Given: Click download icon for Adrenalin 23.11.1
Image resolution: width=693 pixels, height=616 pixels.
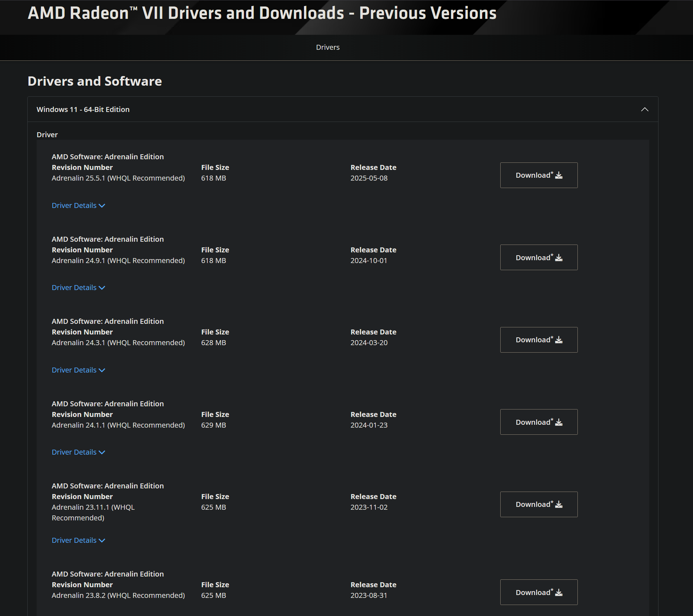Looking at the screenshot, I should pos(559,504).
